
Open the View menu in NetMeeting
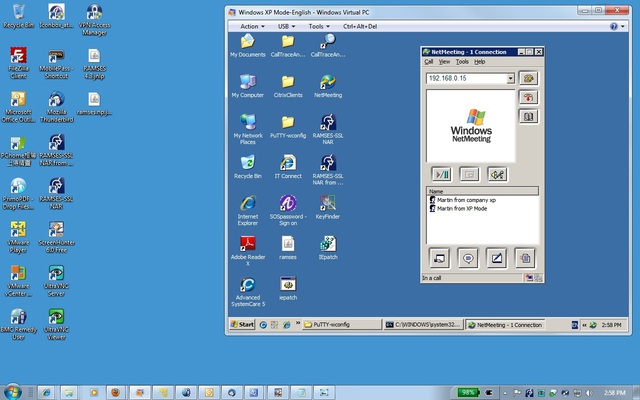click(x=444, y=62)
